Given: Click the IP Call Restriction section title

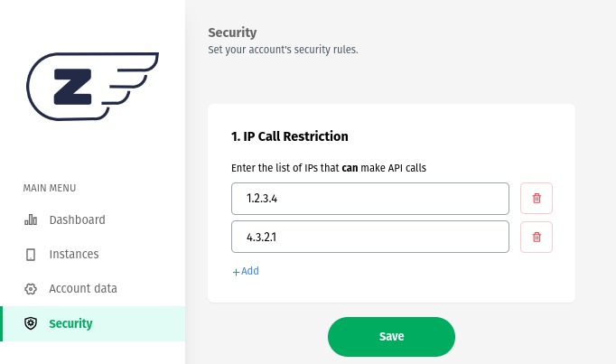Looking at the screenshot, I should [290, 136].
